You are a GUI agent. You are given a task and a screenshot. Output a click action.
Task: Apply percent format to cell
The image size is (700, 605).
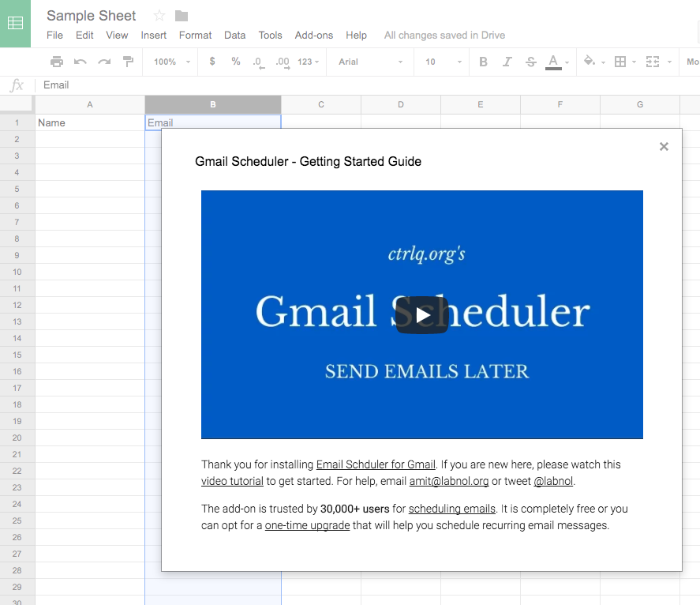pos(236,62)
